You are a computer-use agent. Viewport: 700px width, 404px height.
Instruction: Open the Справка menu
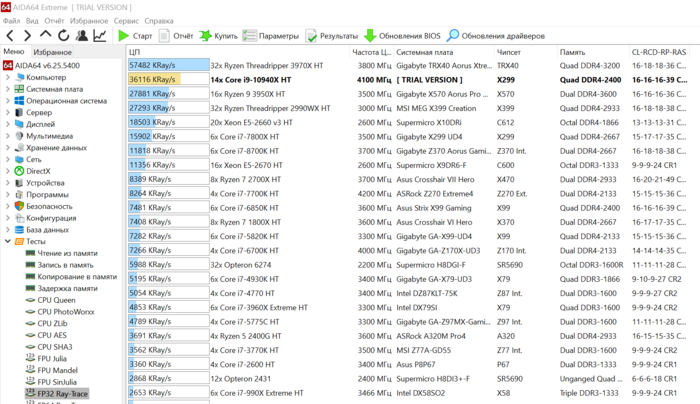[158, 21]
